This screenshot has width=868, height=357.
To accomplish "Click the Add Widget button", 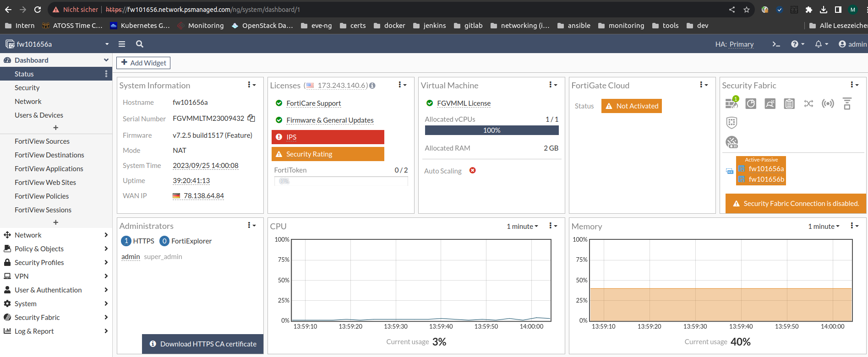I will point(143,63).
